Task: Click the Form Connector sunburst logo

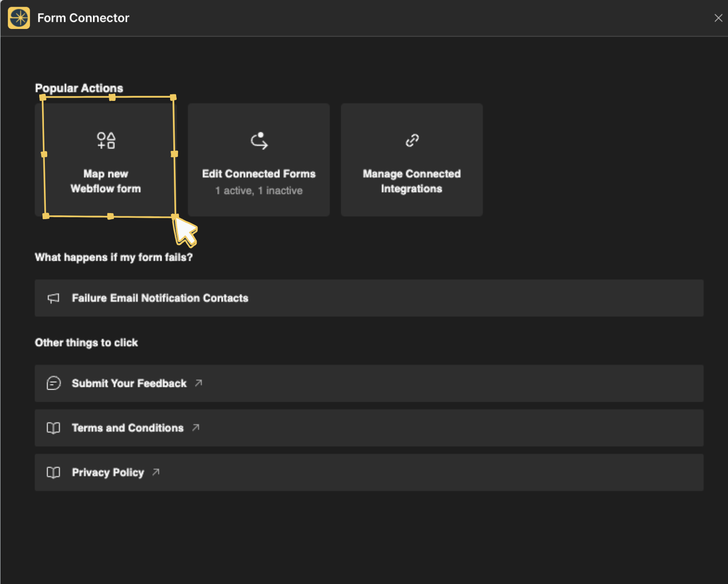Action: [19, 18]
